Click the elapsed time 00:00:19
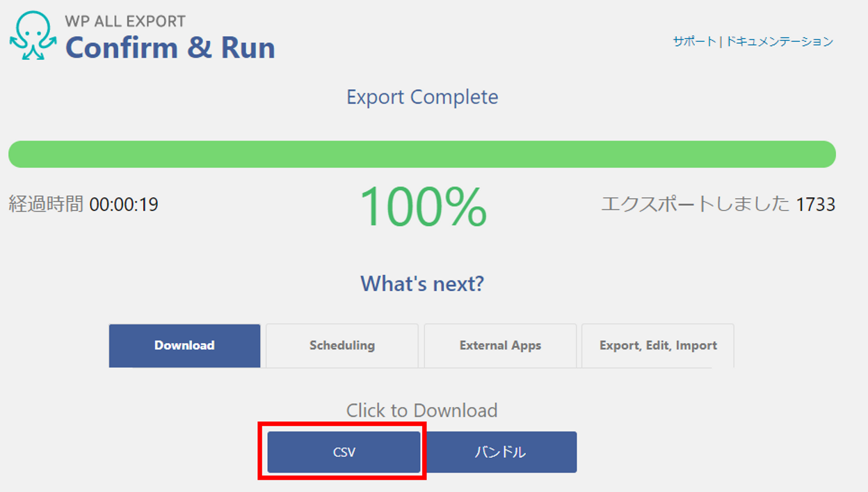868x492 pixels. tap(124, 205)
